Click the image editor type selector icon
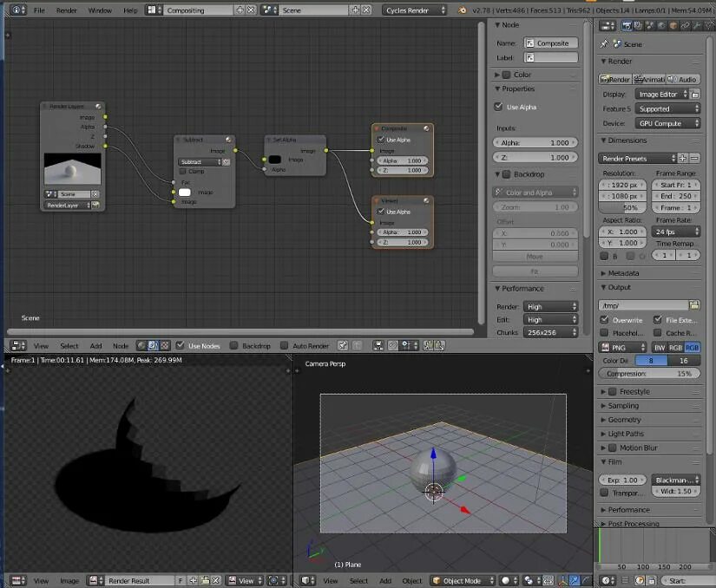This screenshot has height=588, width=716. [x=18, y=581]
